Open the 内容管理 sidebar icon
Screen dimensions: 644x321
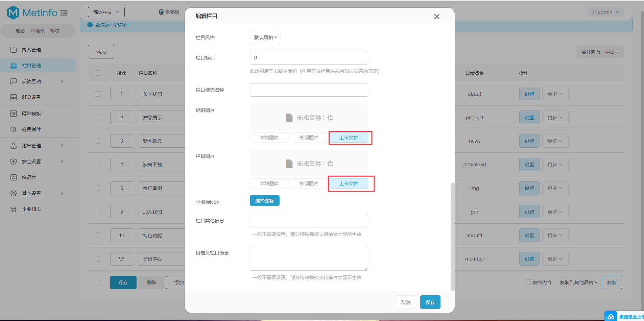[x=14, y=50]
